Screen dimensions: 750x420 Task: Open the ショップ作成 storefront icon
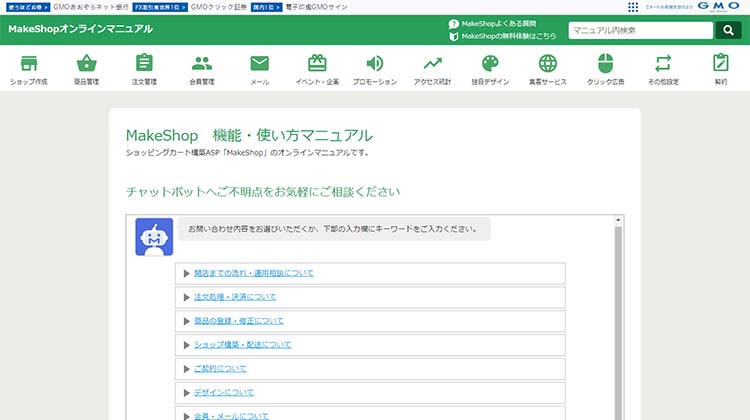[x=29, y=63]
